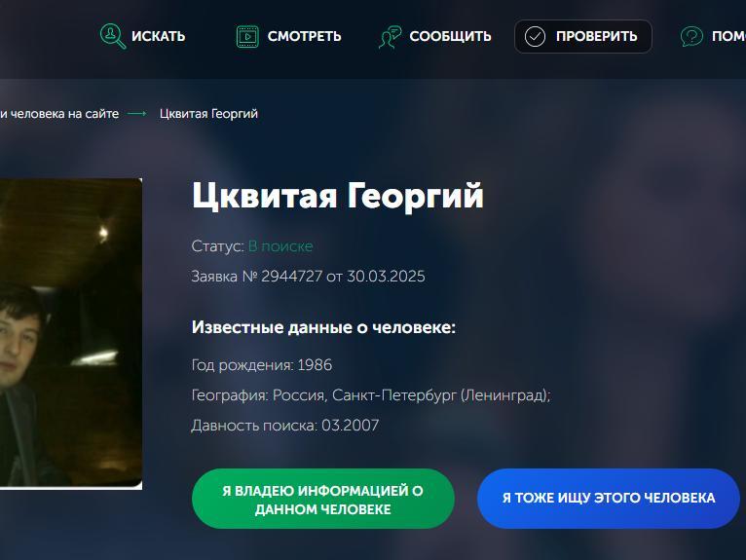Image resolution: width=746 pixels, height=560 pixels.
Task: Choose the ПРОВЕРИТЬ navigation label
Action: (597, 36)
